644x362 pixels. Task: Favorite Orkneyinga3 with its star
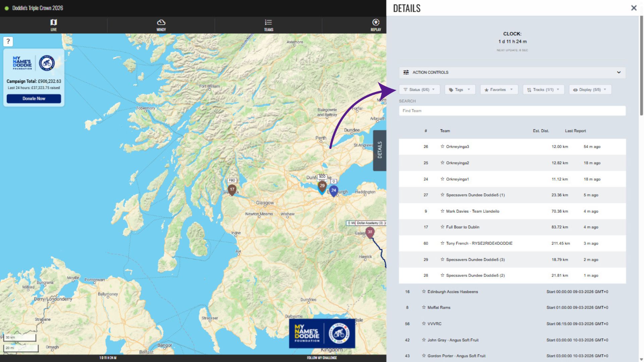[x=442, y=146]
